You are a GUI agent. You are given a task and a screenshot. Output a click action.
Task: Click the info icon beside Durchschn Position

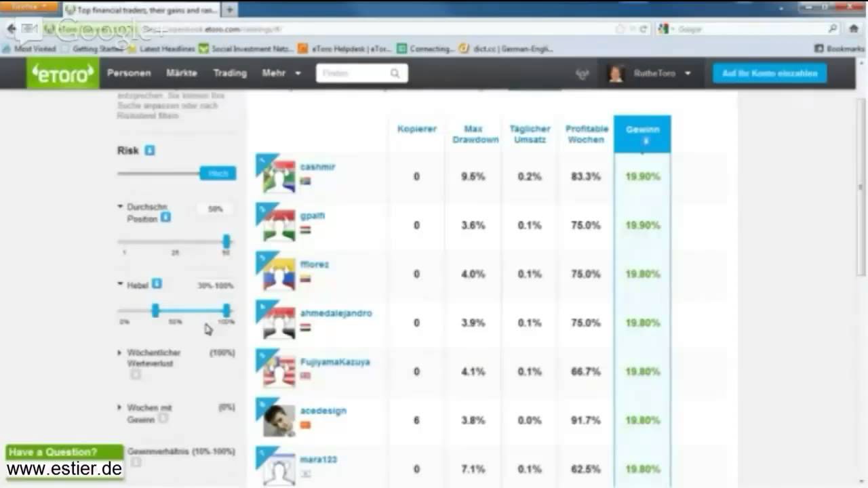(x=165, y=218)
